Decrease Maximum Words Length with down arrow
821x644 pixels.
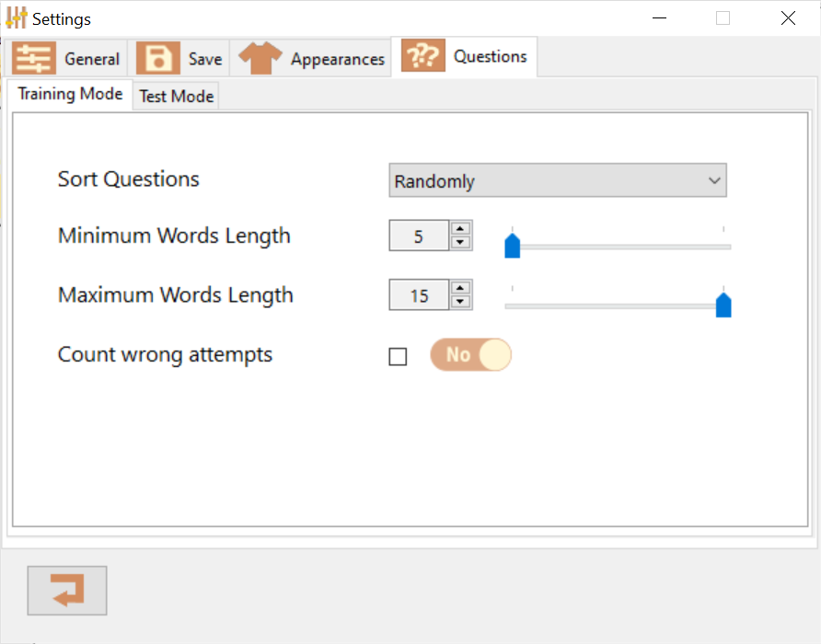click(461, 302)
